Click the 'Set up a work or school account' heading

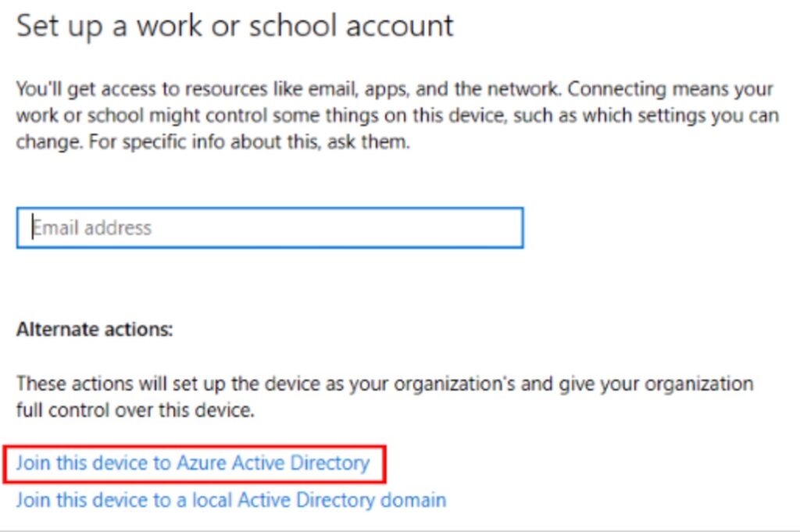pos(235,26)
